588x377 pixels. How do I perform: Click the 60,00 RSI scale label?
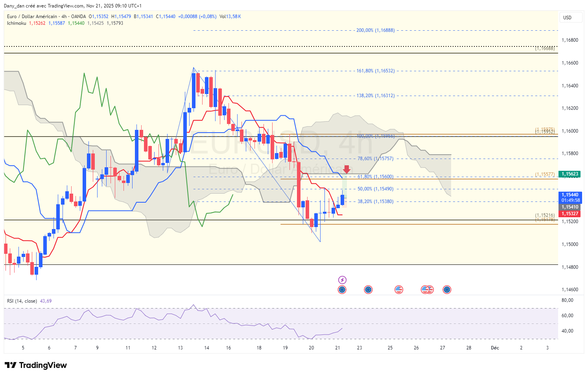coord(568,316)
